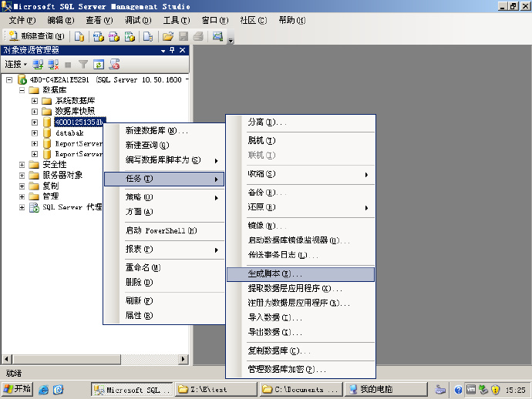Viewport: 532px width, 399px height.
Task: Open the 编辑(E) menu
Action: [61, 20]
